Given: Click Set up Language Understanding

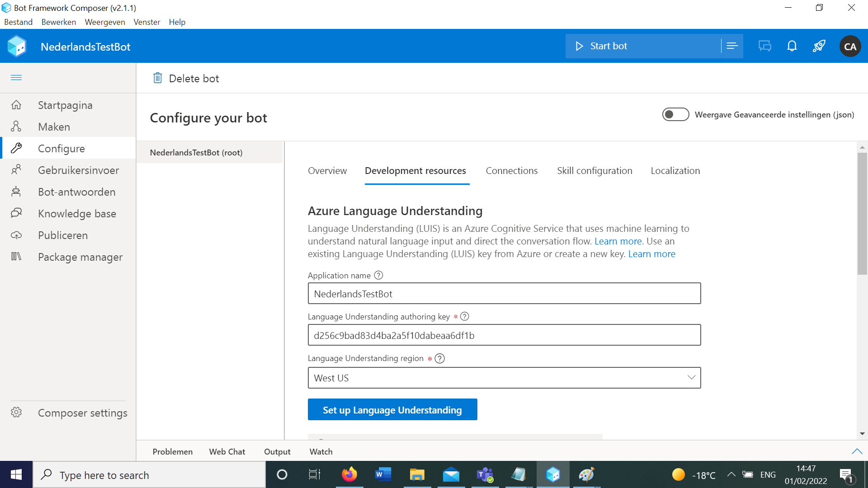Looking at the screenshot, I should point(392,409).
